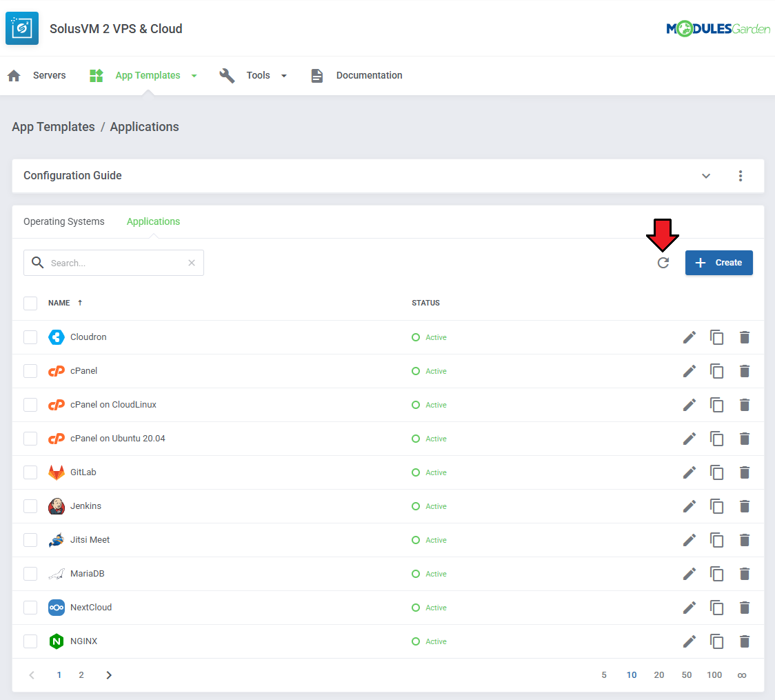Select the cPanel on Ubuntu 20.04 checkbox
Image resolution: width=775 pixels, height=700 pixels.
(x=30, y=439)
